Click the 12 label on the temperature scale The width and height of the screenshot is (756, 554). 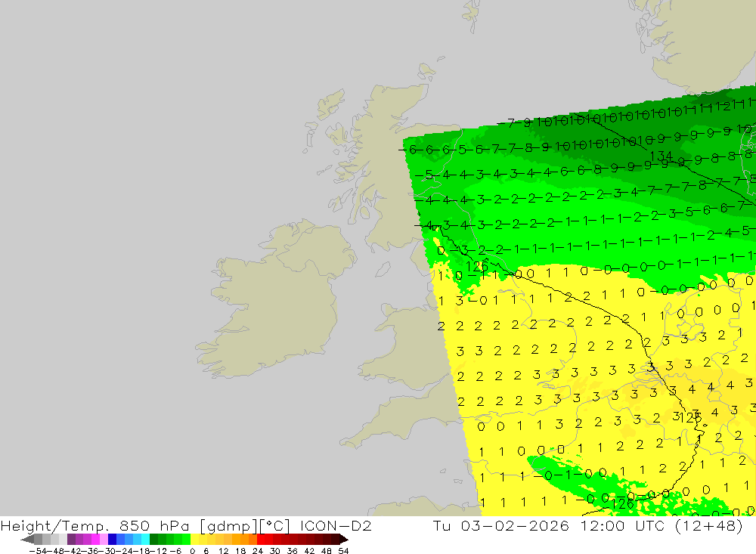224,551
